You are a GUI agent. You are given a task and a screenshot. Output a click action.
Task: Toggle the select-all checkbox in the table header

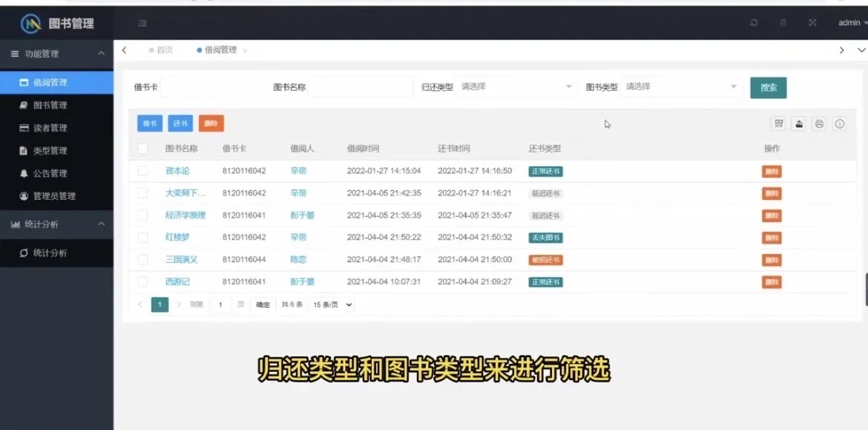(143, 148)
